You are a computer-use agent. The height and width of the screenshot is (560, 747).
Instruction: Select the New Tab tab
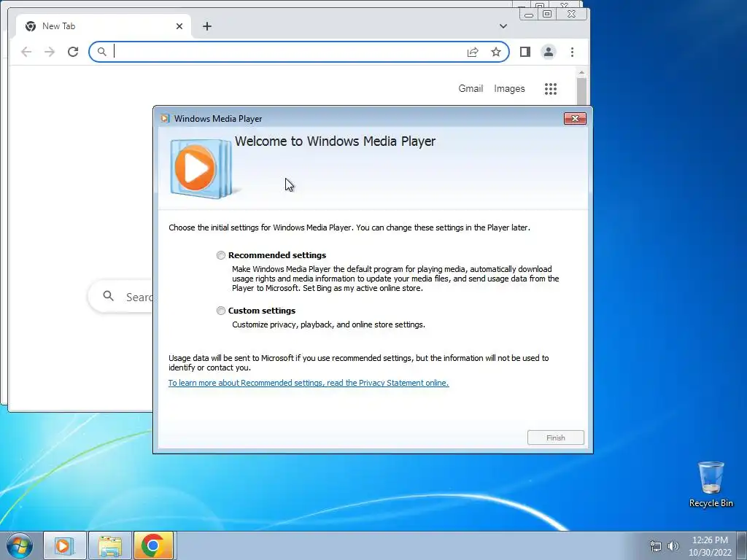click(104, 26)
